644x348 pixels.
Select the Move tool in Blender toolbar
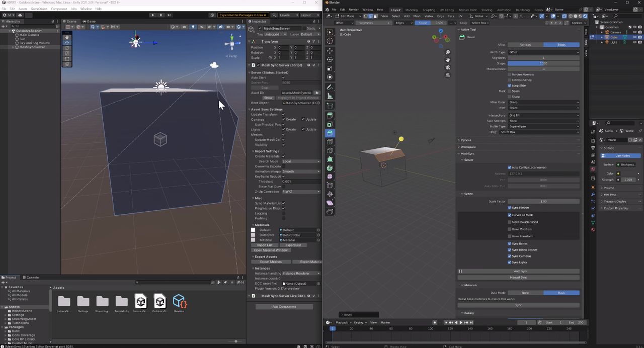point(330,51)
